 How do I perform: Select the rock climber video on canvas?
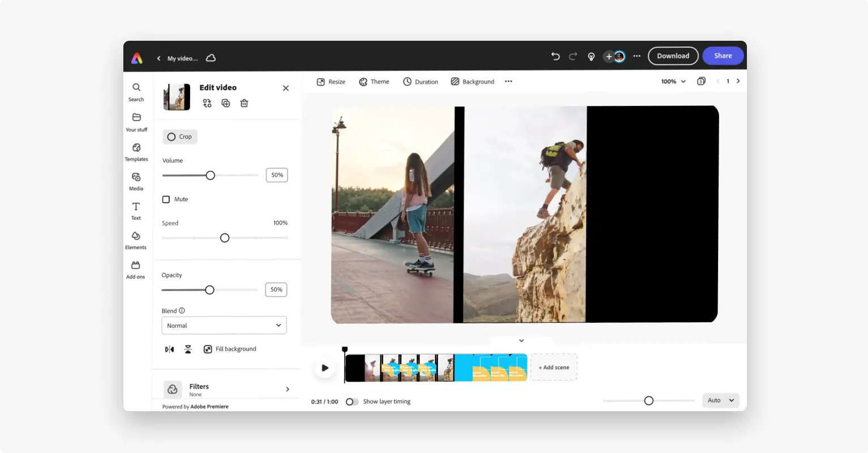(x=525, y=215)
